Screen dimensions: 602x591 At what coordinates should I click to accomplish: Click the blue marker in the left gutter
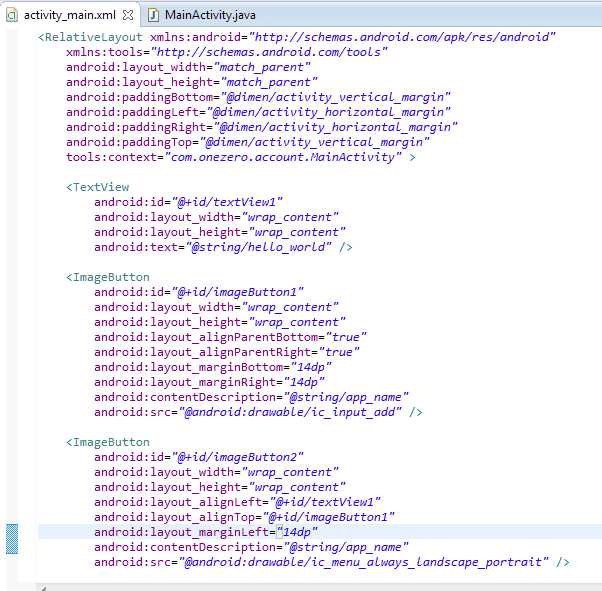[12, 539]
